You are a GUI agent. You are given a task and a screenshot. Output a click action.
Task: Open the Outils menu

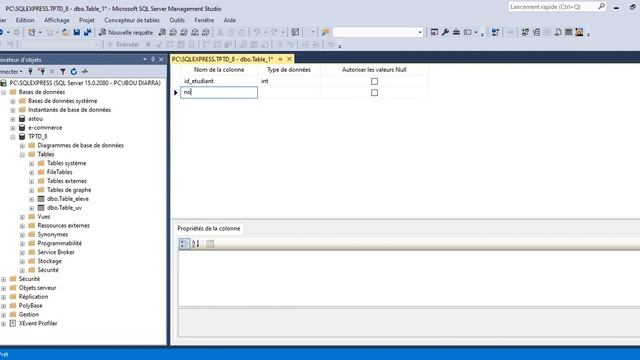point(177,20)
